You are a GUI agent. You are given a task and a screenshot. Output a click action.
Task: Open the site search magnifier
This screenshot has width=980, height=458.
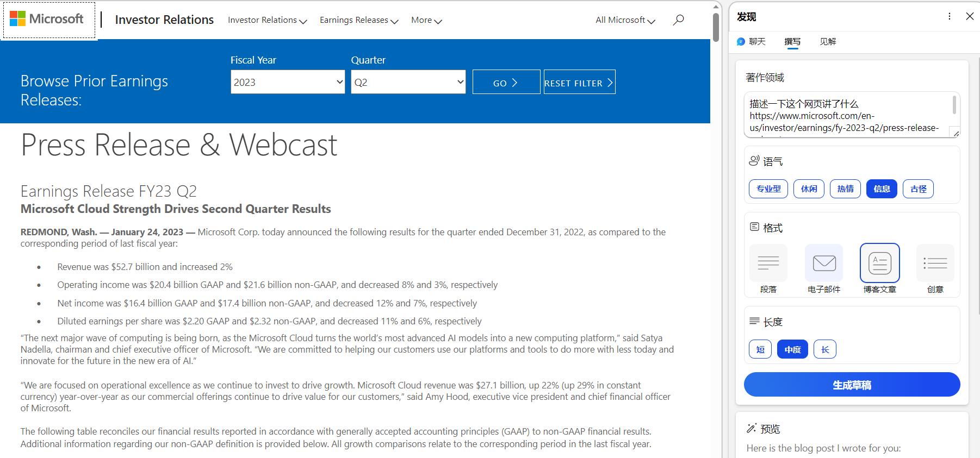point(678,20)
